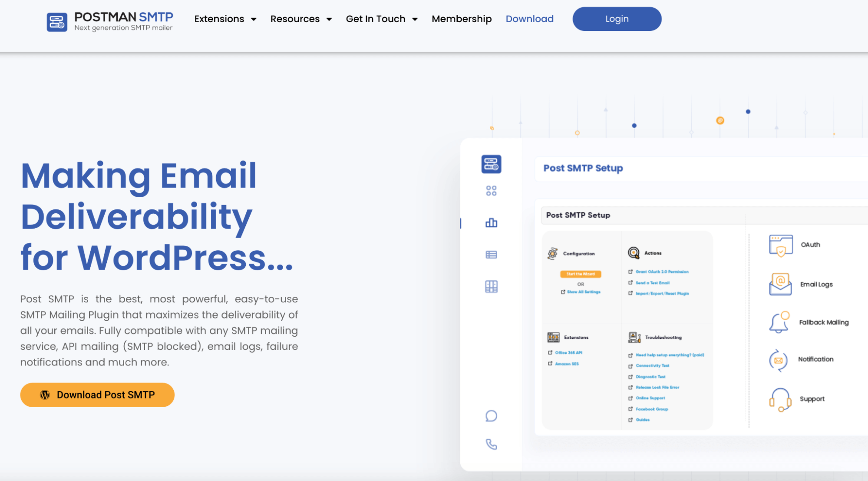868x481 pixels.
Task: Select the support chat bubble icon
Action: [x=492, y=416]
